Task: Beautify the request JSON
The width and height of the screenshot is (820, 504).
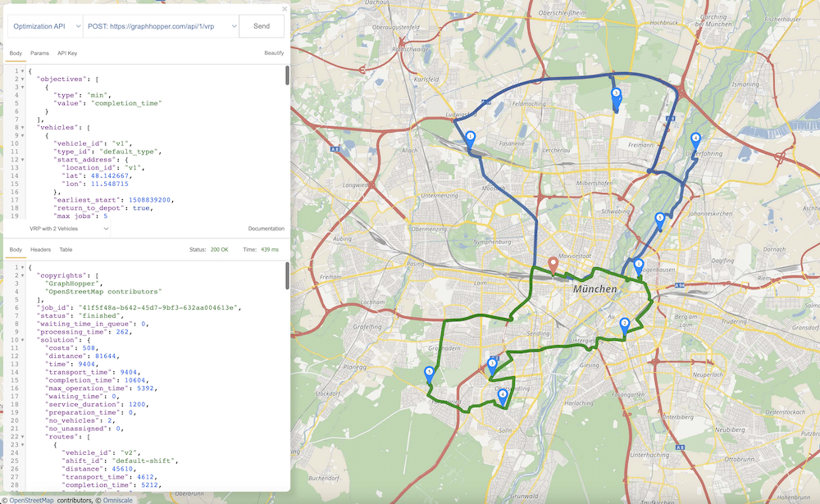Action: click(274, 52)
